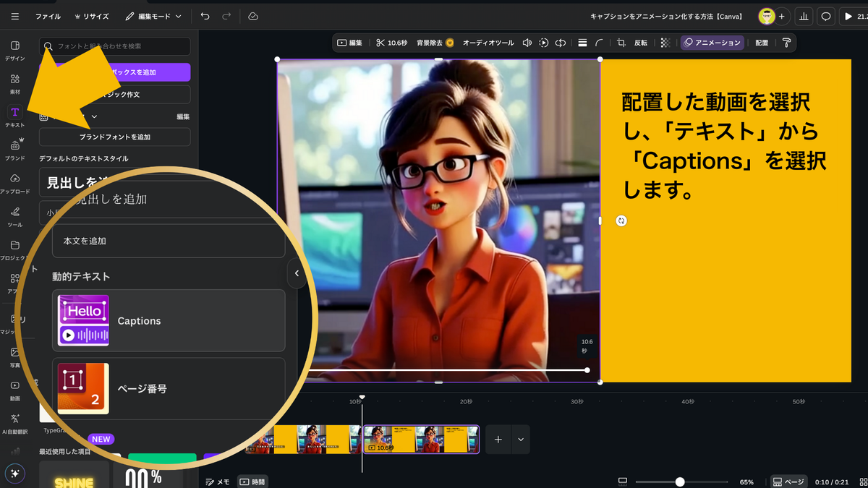Open the AI自動翻訳 sidebar item

point(15,424)
